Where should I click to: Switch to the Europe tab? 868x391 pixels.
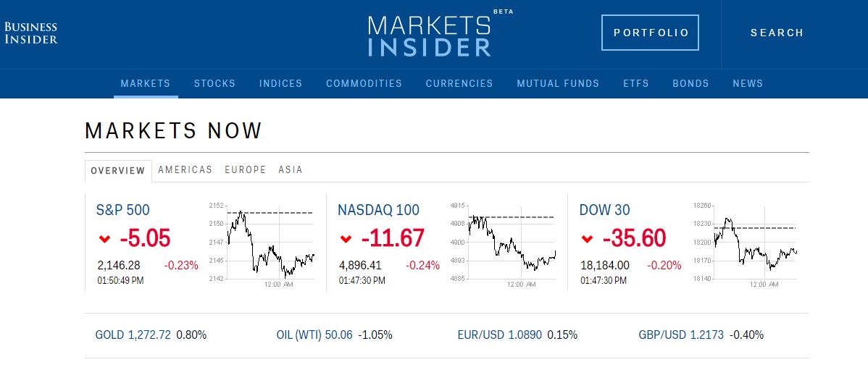(x=245, y=169)
